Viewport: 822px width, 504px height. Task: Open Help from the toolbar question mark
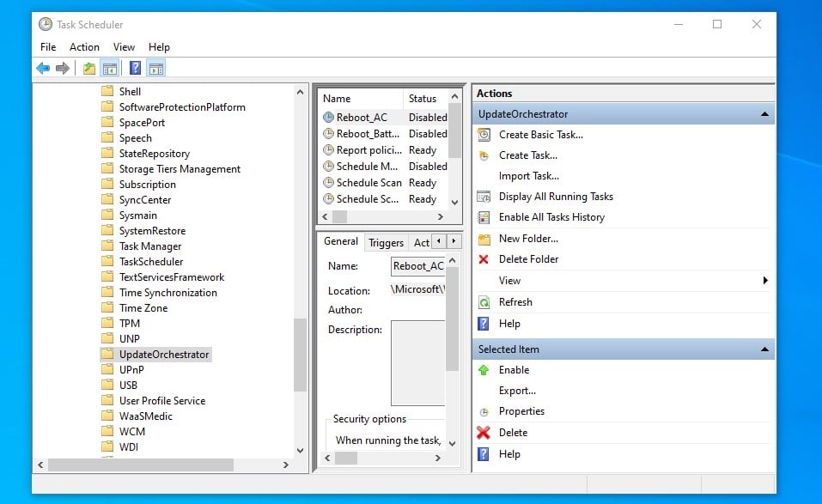(135, 68)
